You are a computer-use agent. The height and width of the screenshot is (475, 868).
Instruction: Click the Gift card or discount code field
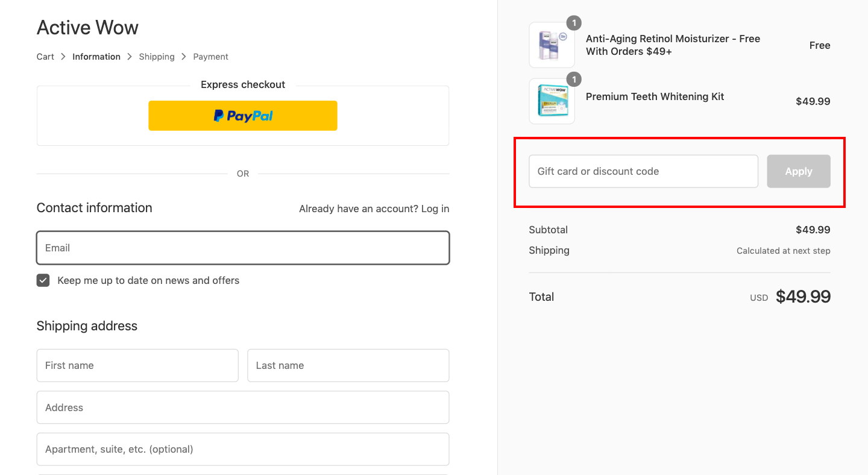click(x=643, y=171)
